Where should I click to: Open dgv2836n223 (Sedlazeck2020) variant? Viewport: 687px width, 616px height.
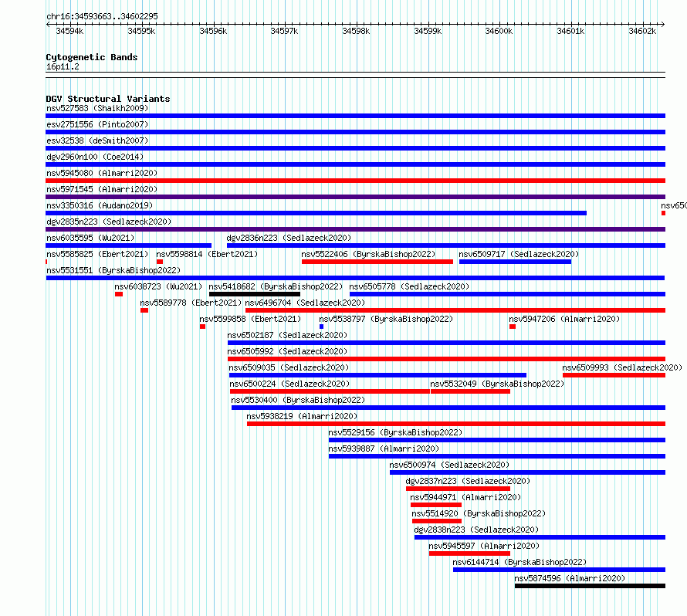click(x=446, y=245)
